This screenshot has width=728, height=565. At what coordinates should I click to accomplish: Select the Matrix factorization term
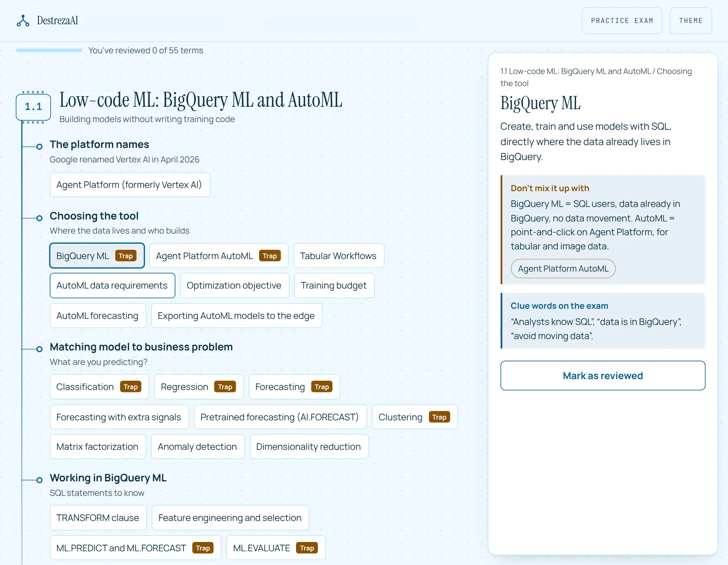(97, 447)
